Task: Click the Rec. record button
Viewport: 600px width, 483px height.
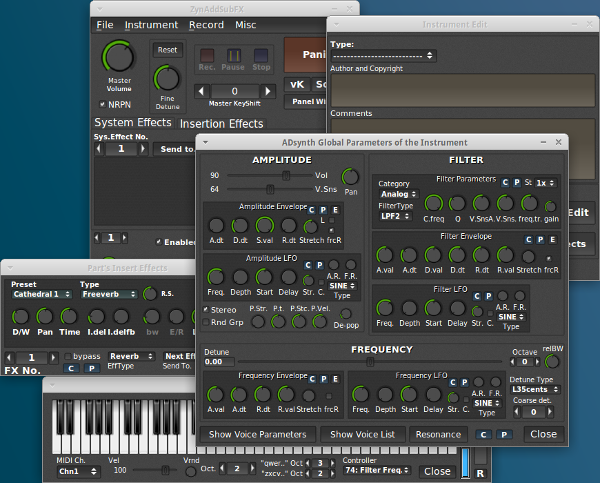Action: tap(207, 56)
